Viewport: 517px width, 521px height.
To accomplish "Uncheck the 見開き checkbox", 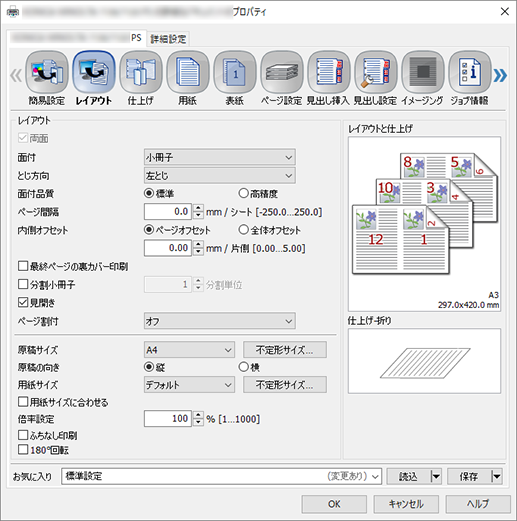I will 37,302.
